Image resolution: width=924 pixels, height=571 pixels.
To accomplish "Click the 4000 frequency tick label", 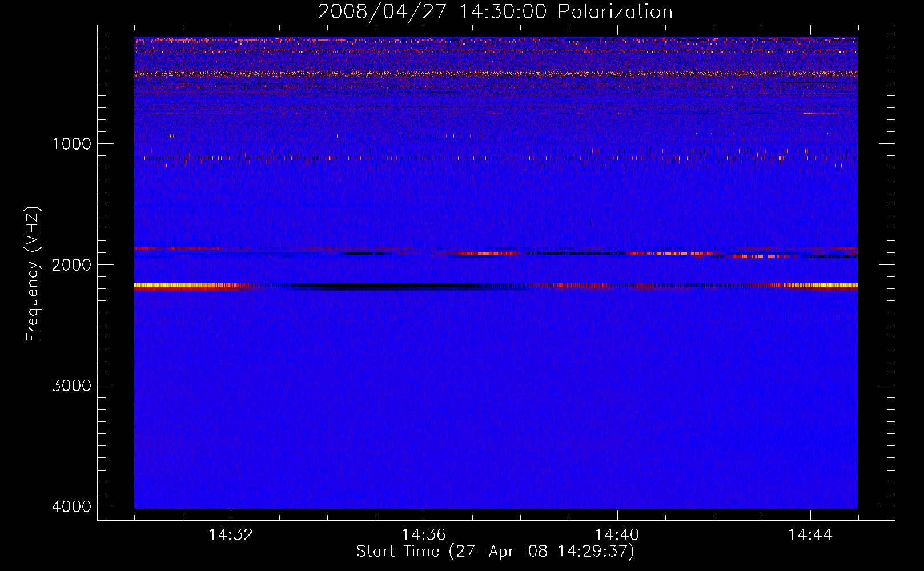I will click(x=71, y=506).
